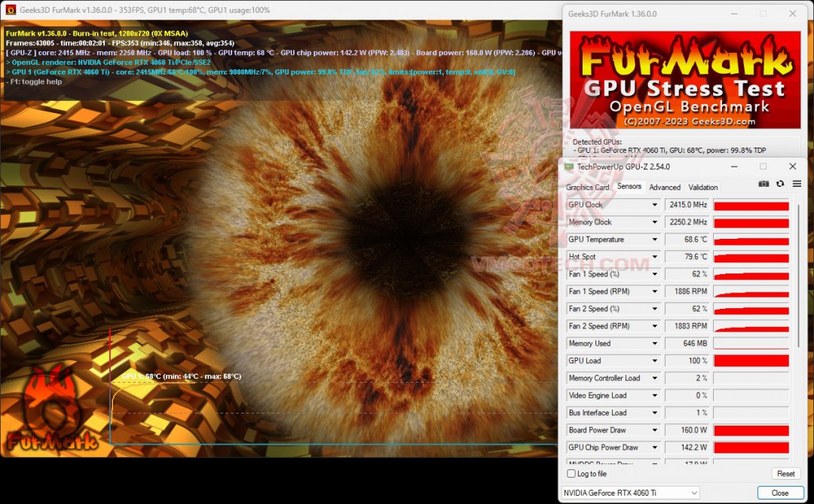Viewport: 814px width, 504px height.
Task: Click the 2415.0 MHz GPU Clock value
Action: click(687, 205)
